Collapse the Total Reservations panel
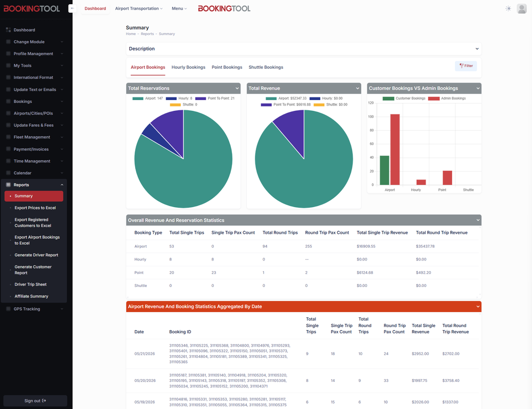 click(x=237, y=88)
